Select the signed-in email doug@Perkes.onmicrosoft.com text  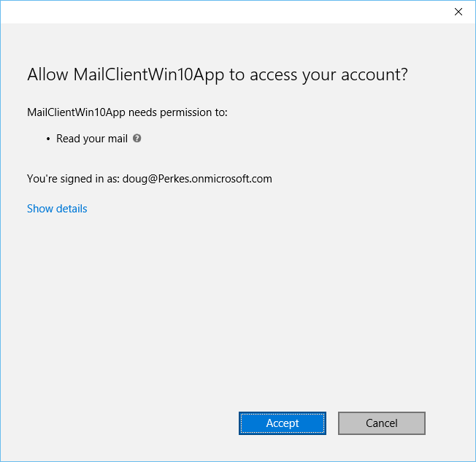[x=197, y=179]
